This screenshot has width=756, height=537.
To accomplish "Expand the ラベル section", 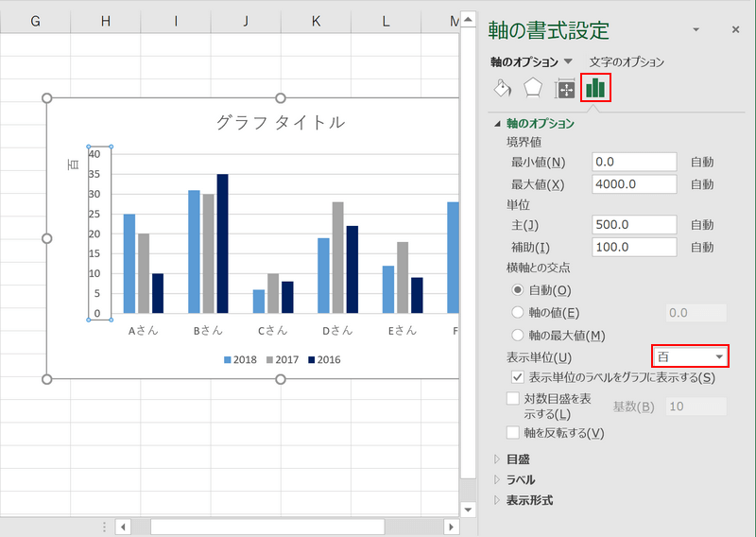I will (497, 479).
